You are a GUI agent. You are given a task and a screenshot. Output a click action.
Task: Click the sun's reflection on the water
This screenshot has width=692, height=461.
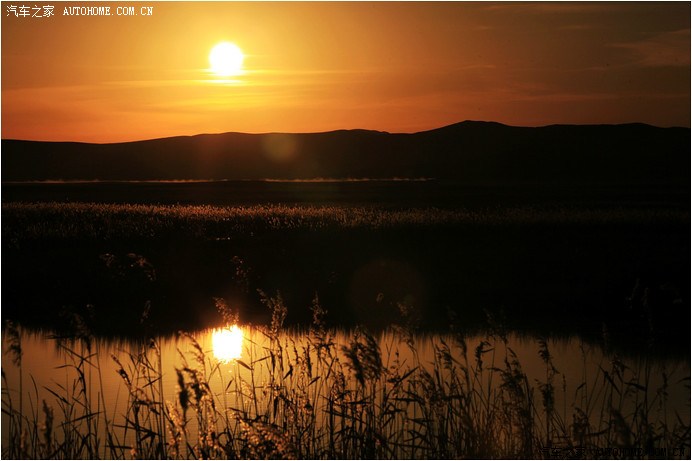(227, 343)
